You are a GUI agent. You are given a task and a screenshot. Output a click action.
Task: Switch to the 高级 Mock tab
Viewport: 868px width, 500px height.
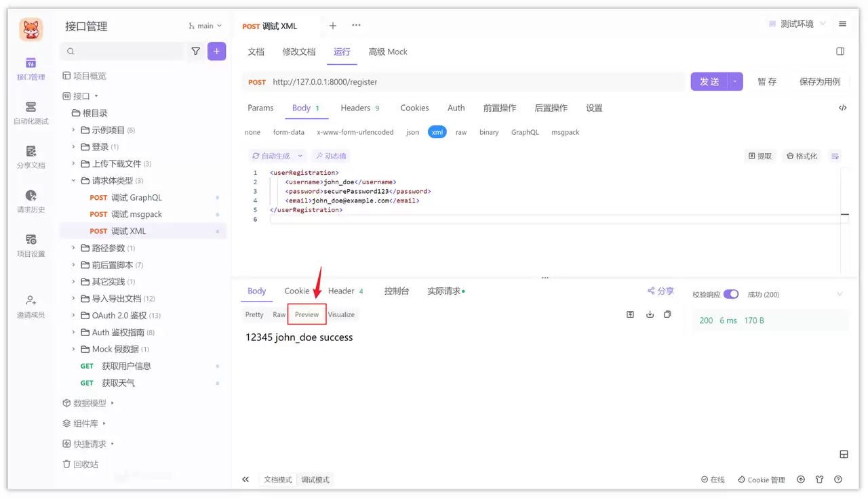pyautogui.click(x=388, y=51)
